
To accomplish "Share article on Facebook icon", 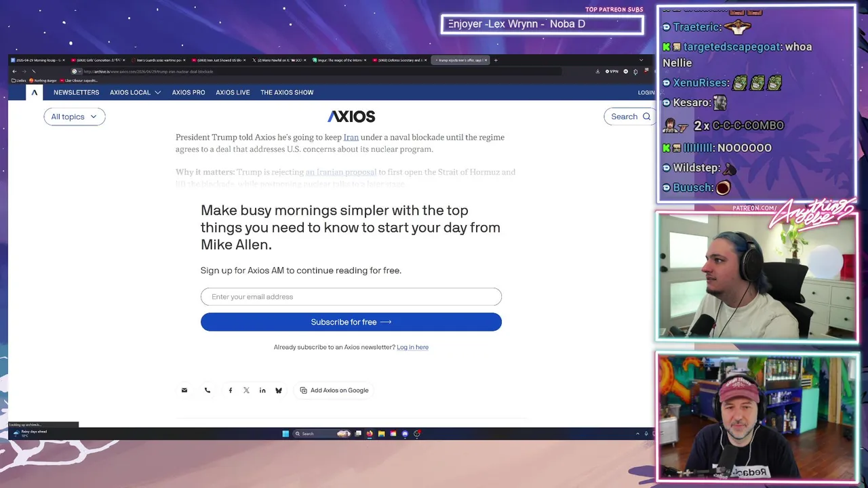I will 231,390.
